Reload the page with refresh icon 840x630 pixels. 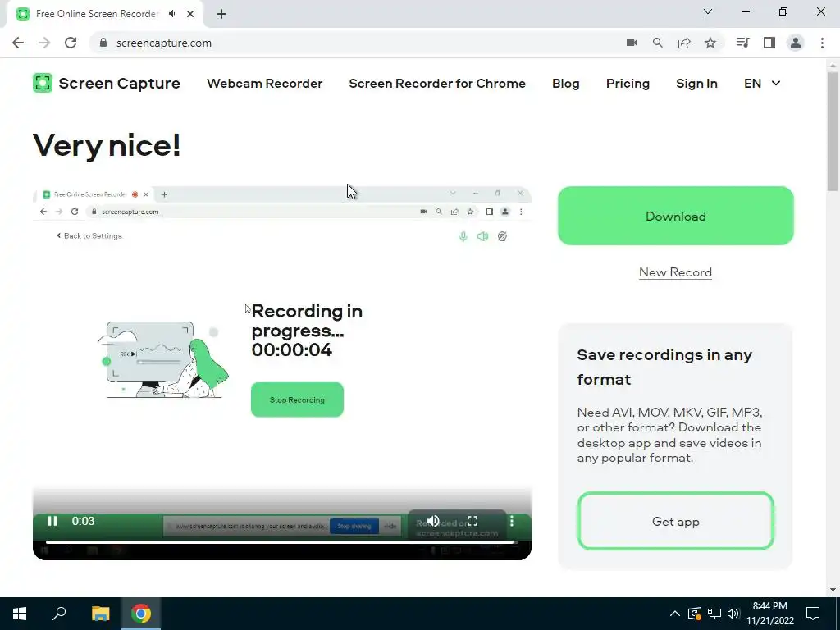click(71, 43)
